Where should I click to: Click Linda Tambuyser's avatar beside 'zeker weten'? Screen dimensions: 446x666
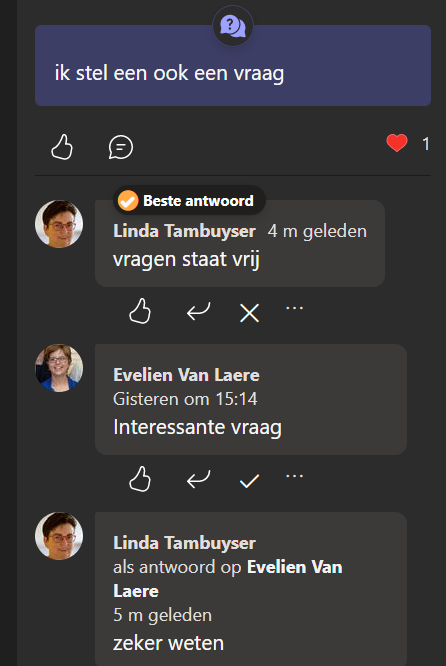tap(59, 536)
